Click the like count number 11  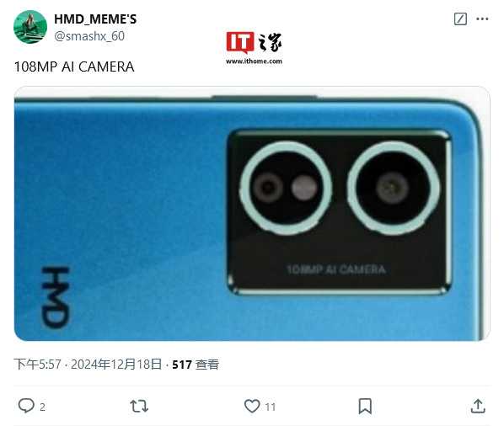[271, 407]
